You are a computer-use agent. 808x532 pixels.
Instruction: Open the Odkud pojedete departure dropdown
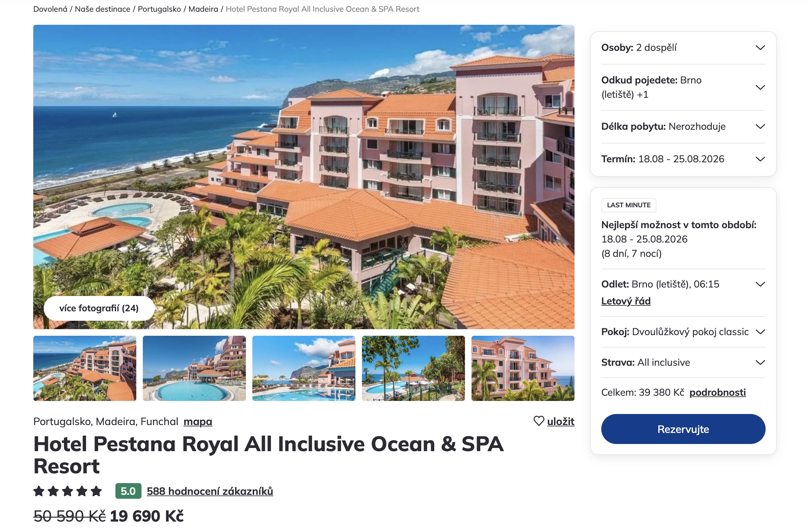click(683, 87)
